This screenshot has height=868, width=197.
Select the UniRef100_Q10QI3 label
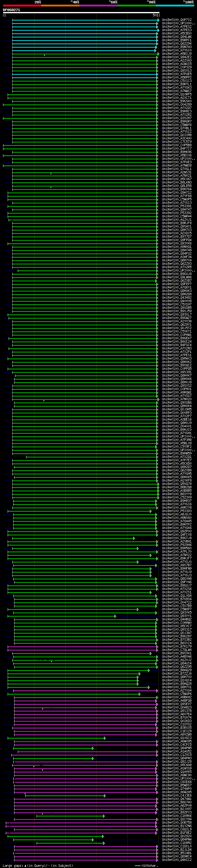[177, 738]
